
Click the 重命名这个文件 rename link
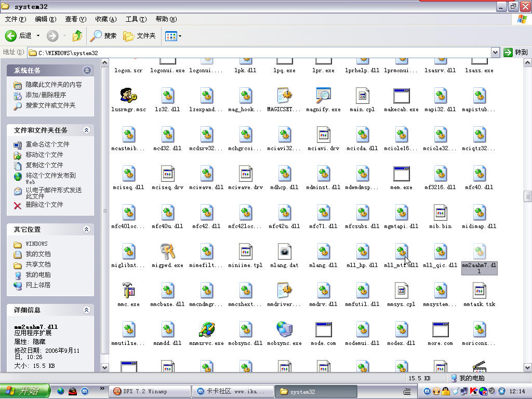(47, 144)
